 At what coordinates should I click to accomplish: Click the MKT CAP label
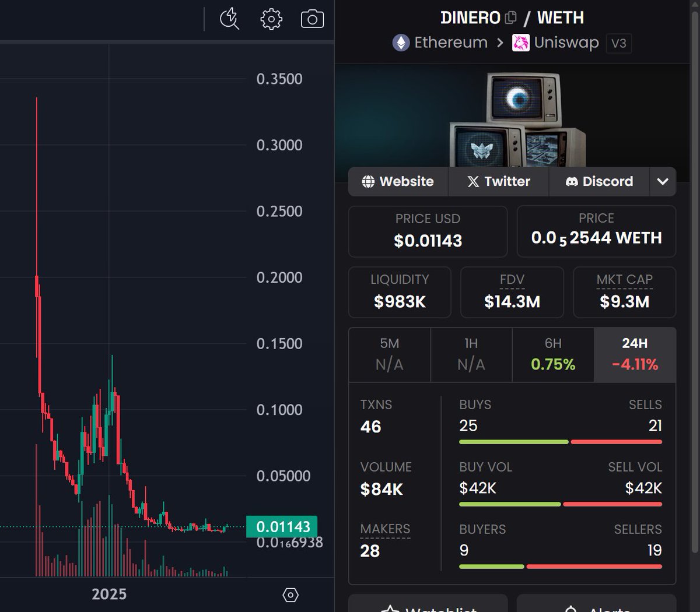pos(625,280)
